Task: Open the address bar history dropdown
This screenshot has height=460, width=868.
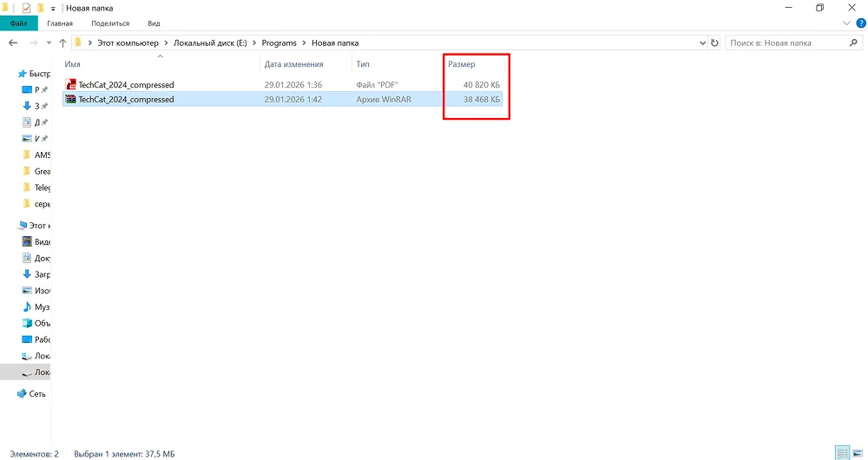Action: [702, 43]
